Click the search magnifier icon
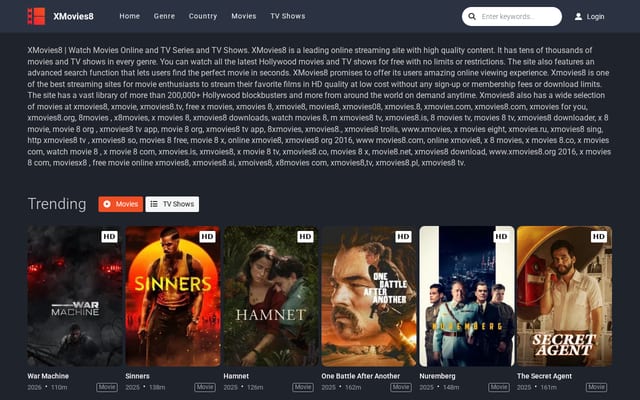 (x=472, y=16)
